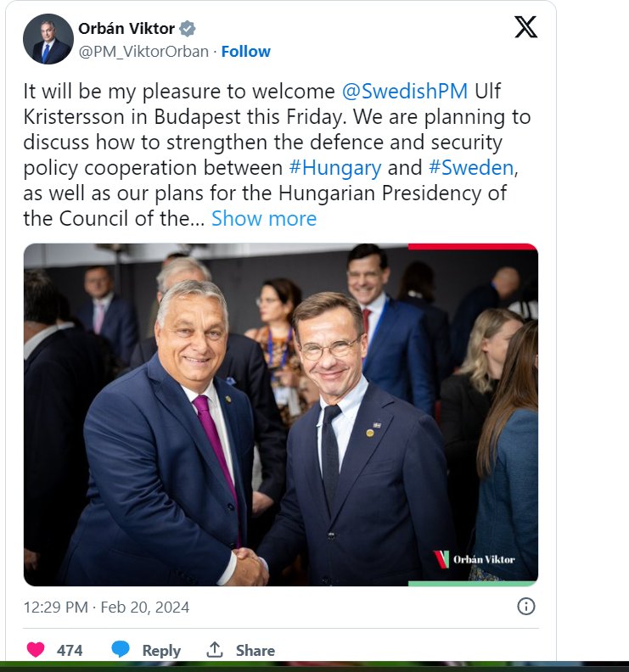Viewport: 629px width, 672px height.
Task: Click the Orbán Viktor display name
Action: pyautogui.click(x=126, y=29)
